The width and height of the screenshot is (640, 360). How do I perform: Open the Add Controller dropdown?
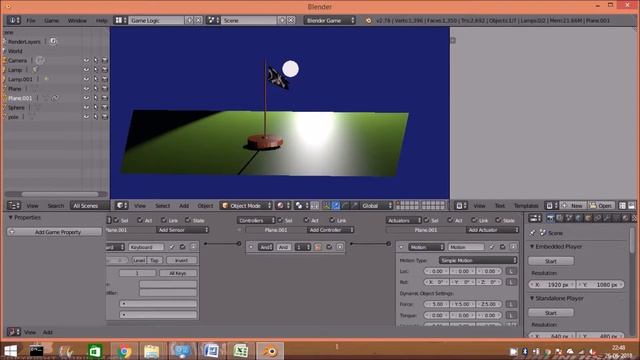[330, 230]
